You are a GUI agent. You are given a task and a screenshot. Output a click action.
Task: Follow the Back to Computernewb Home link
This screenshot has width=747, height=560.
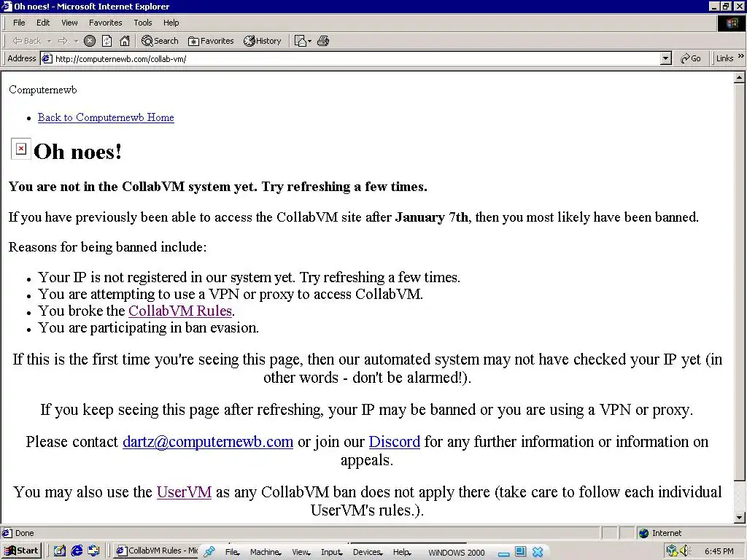point(106,117)
